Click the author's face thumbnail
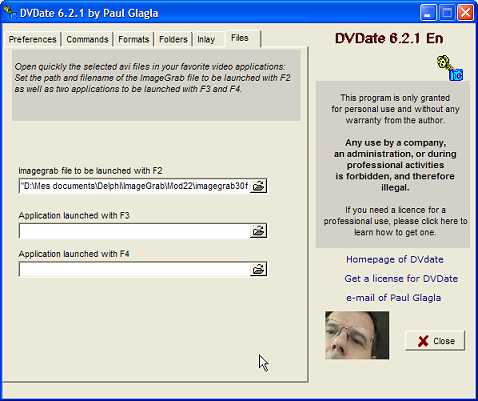The height and width of the screenshot is (401, 478). 357,335
